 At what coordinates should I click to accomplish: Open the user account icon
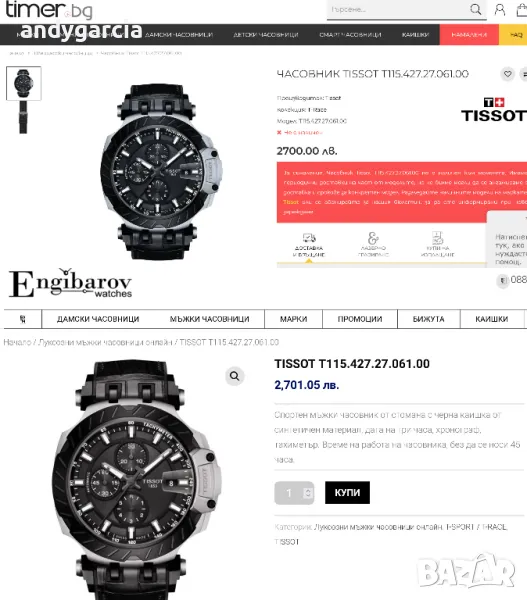pyautogui.click(x=499, y=9)
